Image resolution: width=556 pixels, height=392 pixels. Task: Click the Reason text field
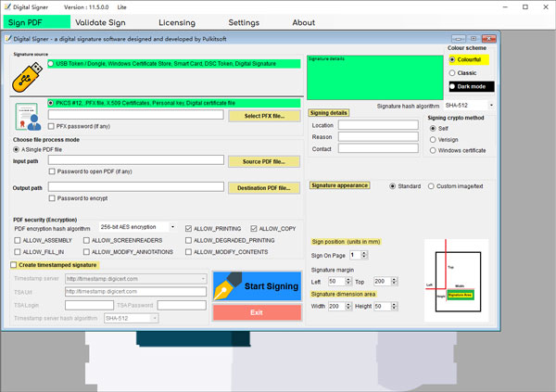click(x=378, y=136)
